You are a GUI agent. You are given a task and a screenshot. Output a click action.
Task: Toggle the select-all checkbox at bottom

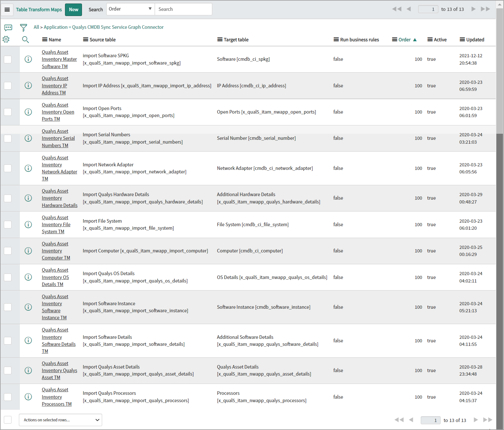(8, 420)
